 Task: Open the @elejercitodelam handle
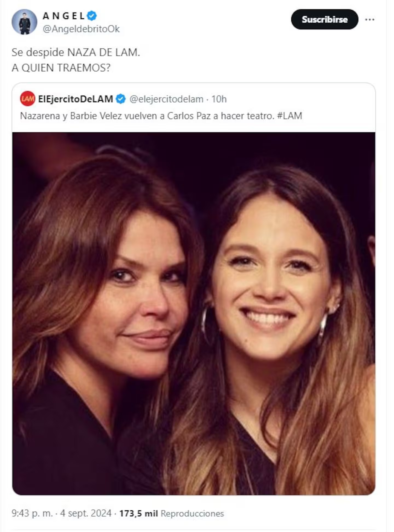click(166, 99)
